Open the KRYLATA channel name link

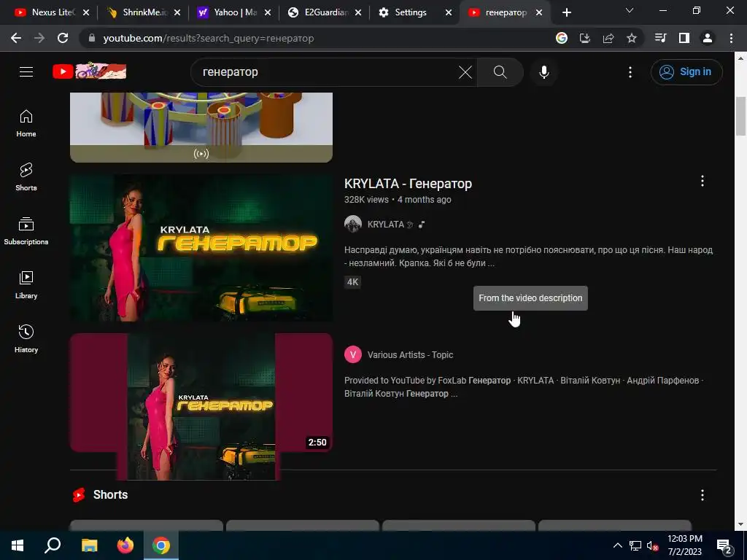(x=385, y=225)
